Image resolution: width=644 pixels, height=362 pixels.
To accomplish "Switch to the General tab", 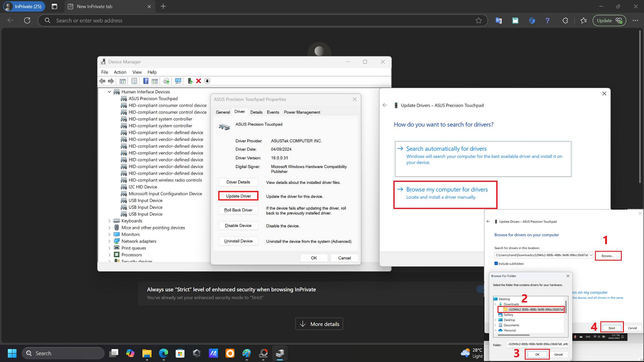I will tap(223, 112).
